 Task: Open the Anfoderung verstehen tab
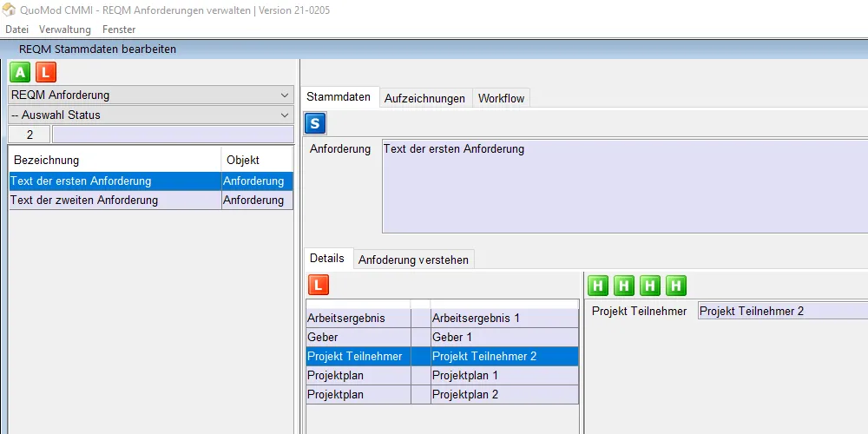click(x=413, y=260)
